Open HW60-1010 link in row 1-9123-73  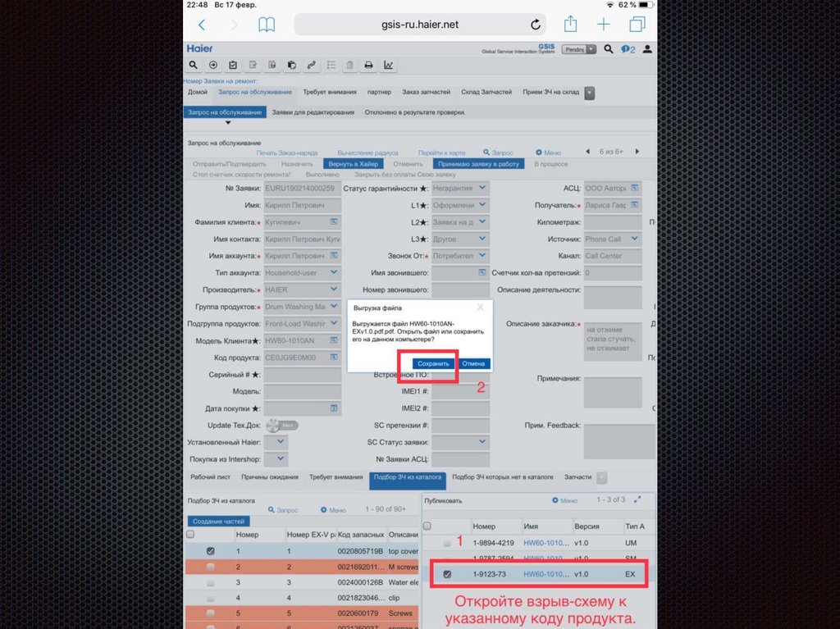coord(546,574)
